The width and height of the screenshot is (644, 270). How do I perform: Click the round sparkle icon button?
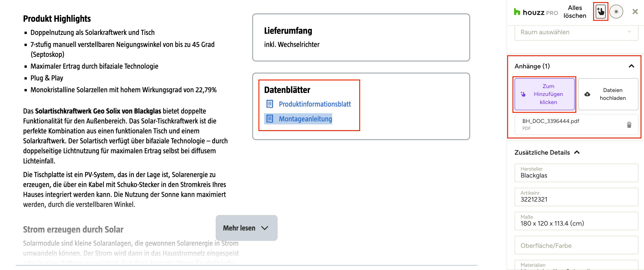click(x=616, y=12)
